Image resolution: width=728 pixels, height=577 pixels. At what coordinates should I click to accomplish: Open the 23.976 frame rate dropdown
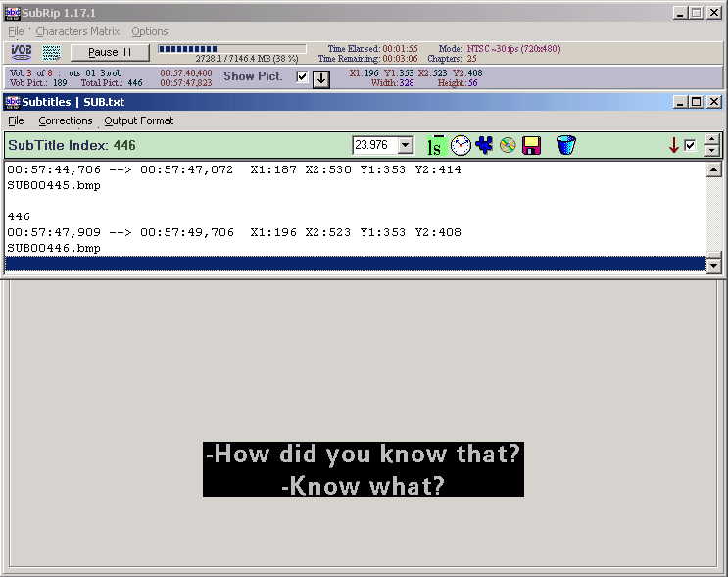pyautogui.click(x=406, y=145)
